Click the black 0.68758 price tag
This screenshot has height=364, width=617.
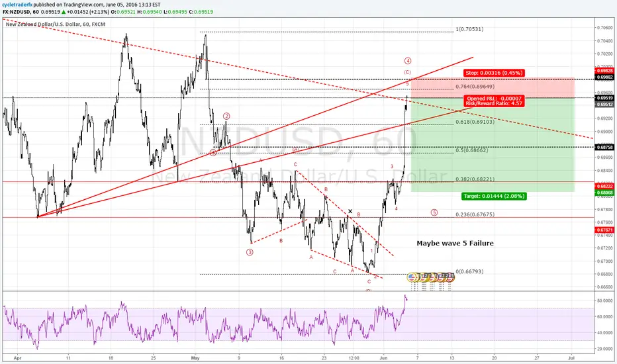(x=605, y=147)
